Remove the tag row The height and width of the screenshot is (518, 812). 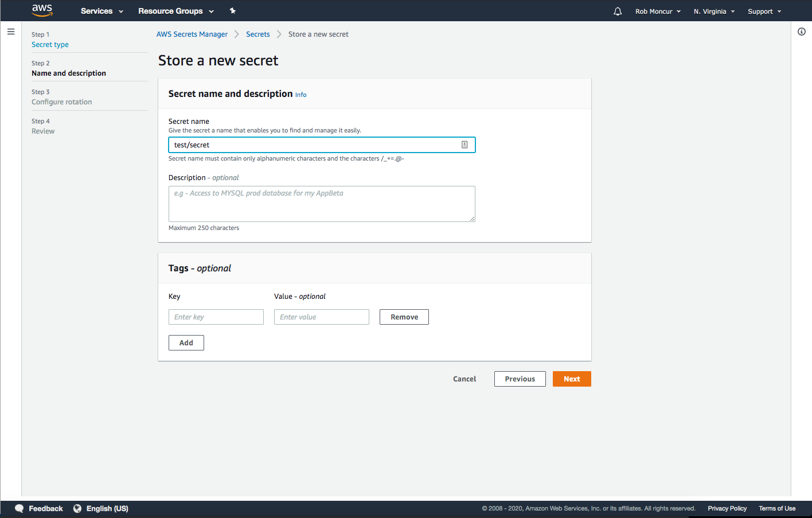pos(404,317)
